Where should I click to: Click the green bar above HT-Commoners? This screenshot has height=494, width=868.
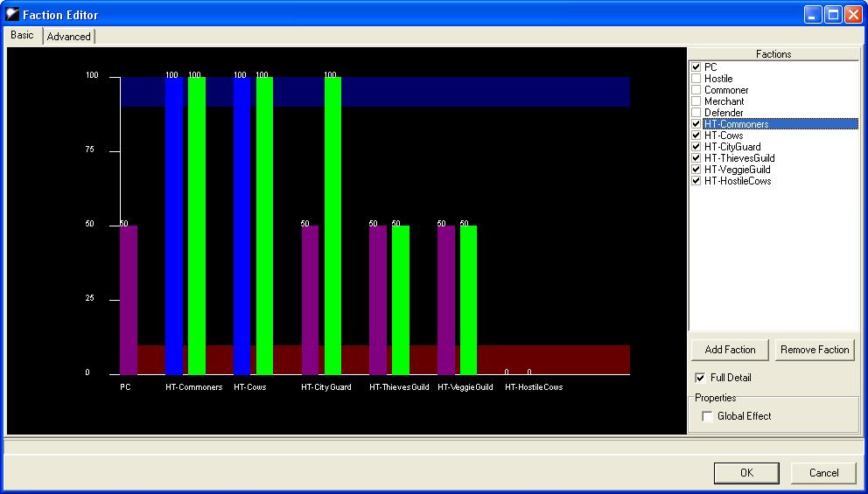pyautogui.click(x=197, y=226)
